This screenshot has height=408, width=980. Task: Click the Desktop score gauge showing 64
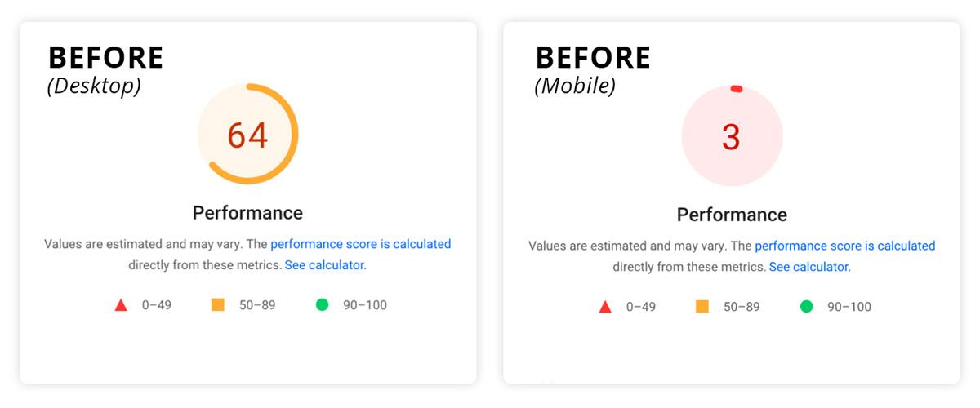click(x=248, y=134)
